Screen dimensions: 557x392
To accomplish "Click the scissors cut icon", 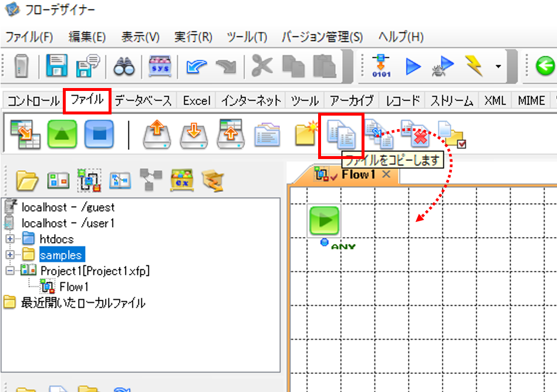I will pos(262,66).
